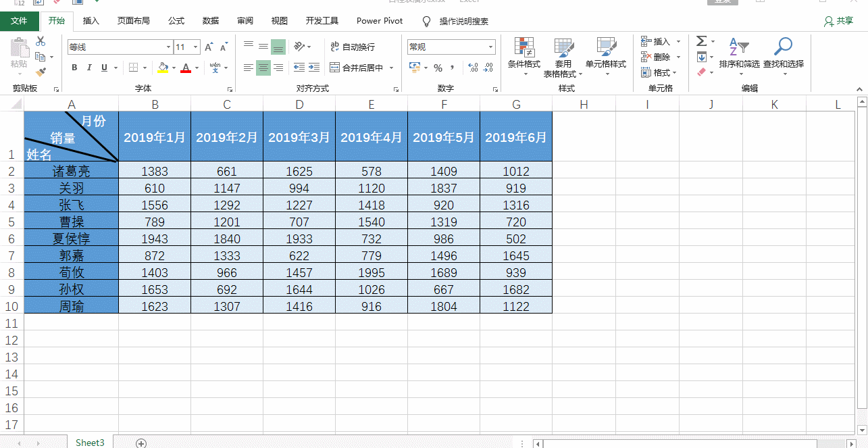Click the AutoSum sigma icon

702,41
